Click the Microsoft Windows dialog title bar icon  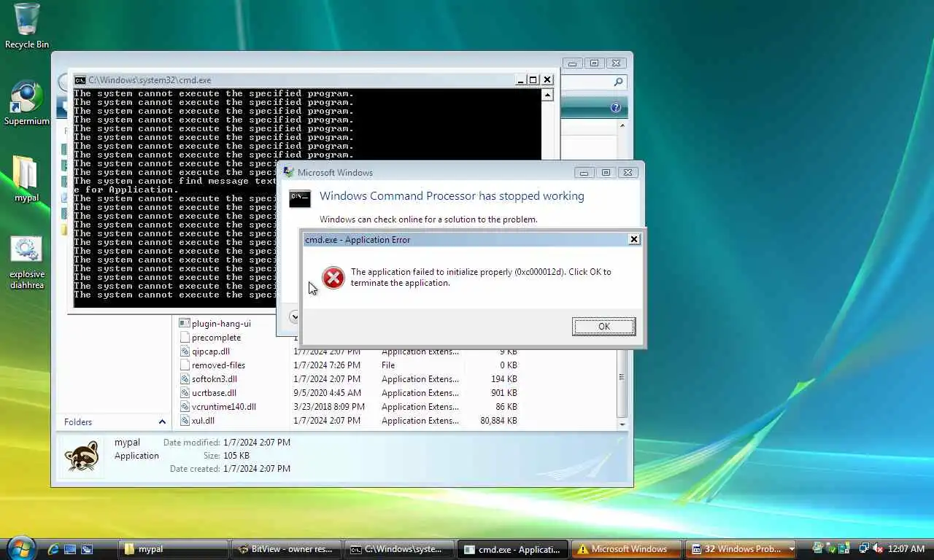(x=288, y=173)
